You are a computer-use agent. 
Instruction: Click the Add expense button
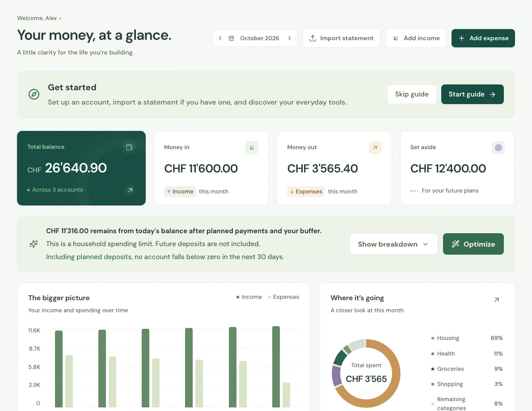(483, 38)
